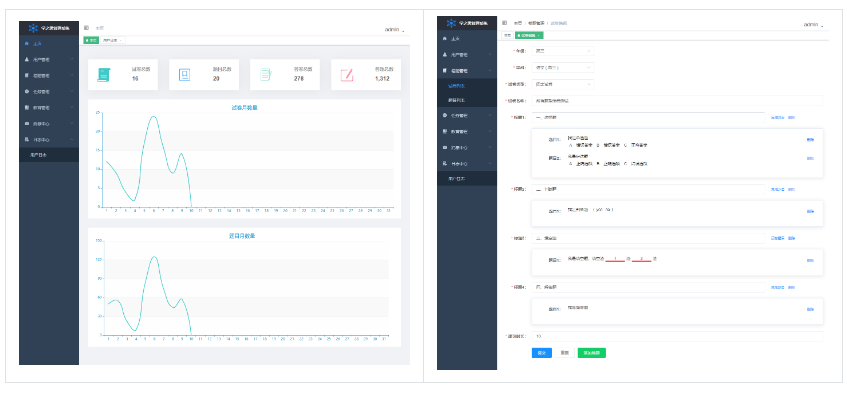The height and width of the screenshot is (395, 847).
Task: Click the title 2 input field
Action: (x=648, y=189)
